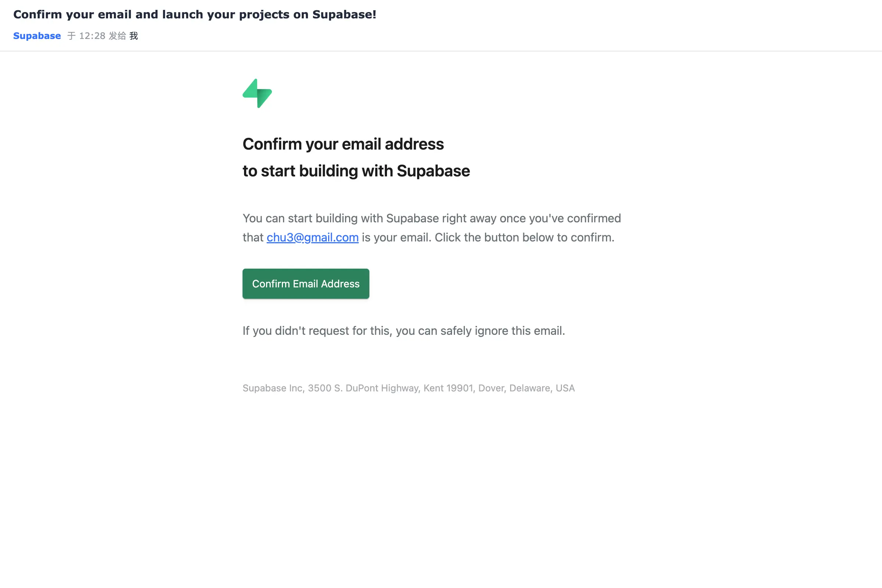Image resolution: width=882 pixels, height=588 pixels.
Task: Click "Click the button below to confirm" sentence
Action: tap(524, 237)
